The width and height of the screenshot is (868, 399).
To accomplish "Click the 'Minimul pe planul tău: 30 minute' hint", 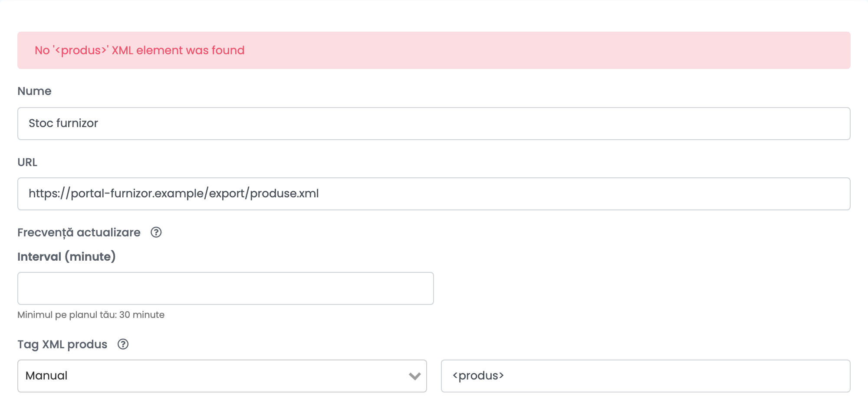I will tap(91, 315).
